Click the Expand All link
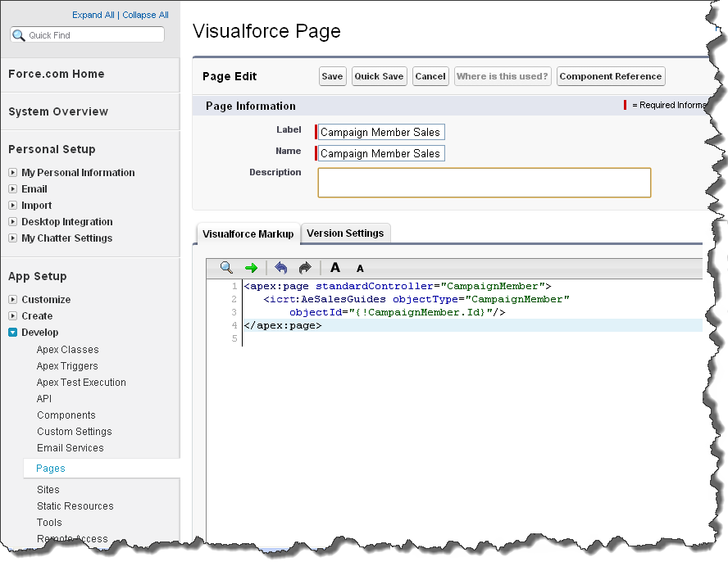Image resolution: width=728 pixels, height=562 pixels. tap(94, 15)
